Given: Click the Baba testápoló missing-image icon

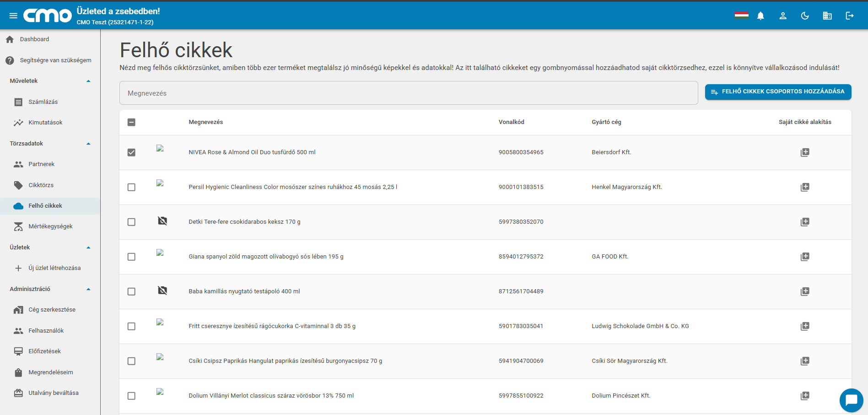Looking at the screenshot, I should click(x=162, y=291).
